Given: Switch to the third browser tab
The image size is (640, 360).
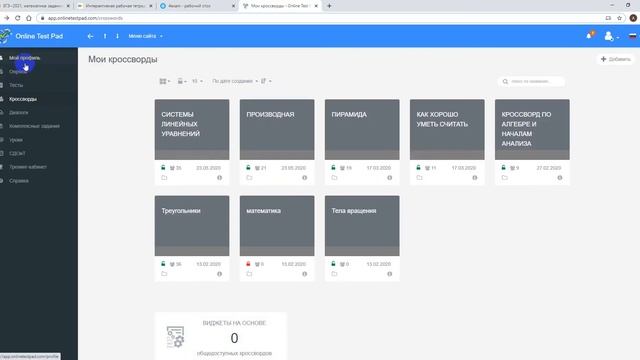Looking at the screenshot, I should (x=198, y=6).
